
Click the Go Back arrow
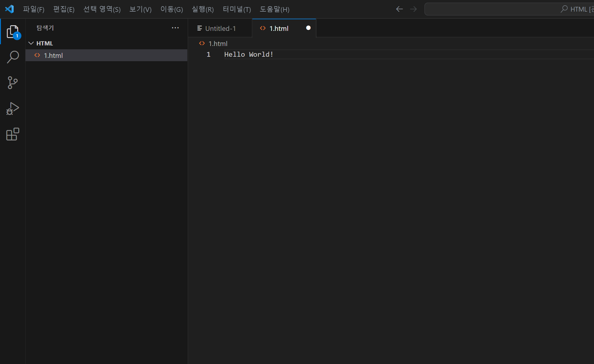[399, 9]
